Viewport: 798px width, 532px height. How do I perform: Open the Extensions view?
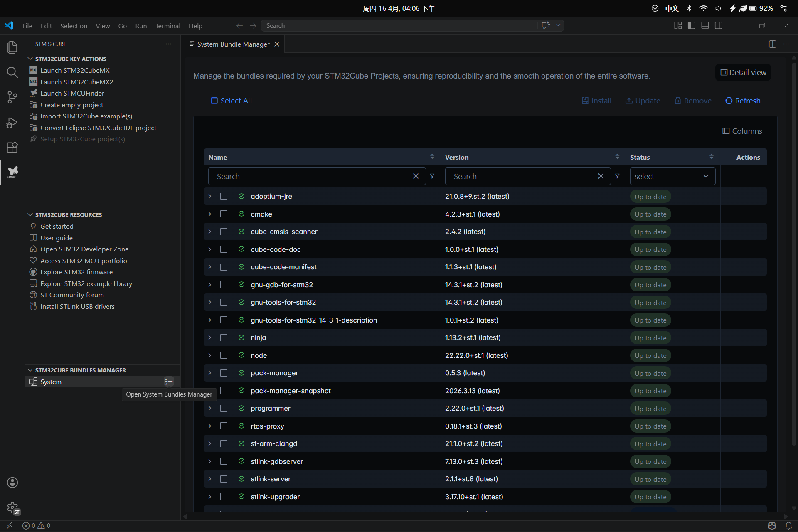pos(12,147)
